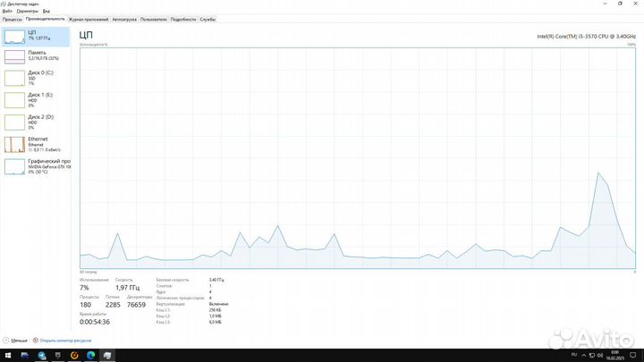
Task: Open the Пользователи tab
Action: (154, 19)
